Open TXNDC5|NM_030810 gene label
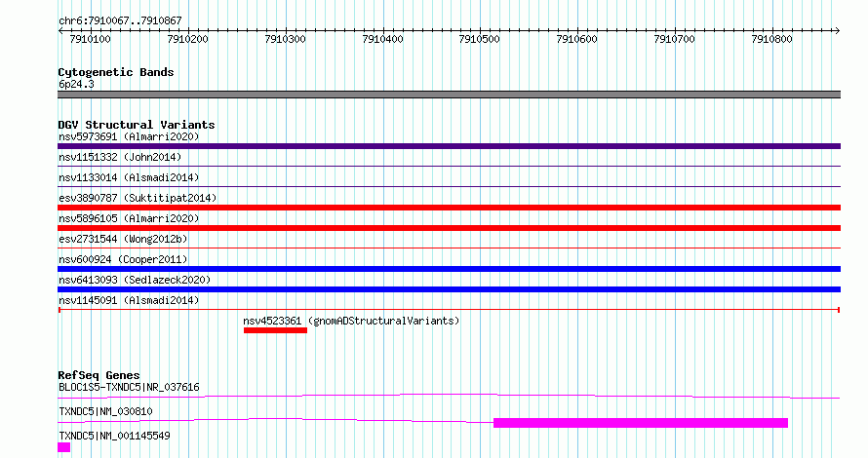 pos(105,411)
